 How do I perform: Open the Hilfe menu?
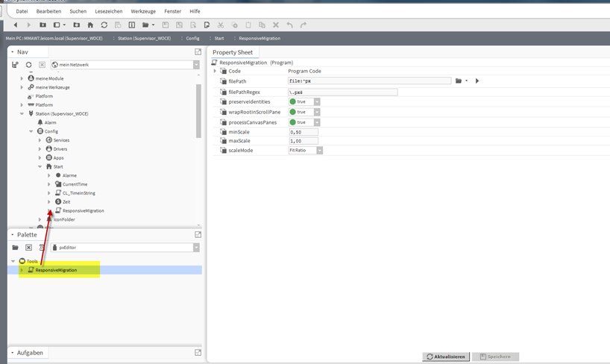[x=195, y=11]
